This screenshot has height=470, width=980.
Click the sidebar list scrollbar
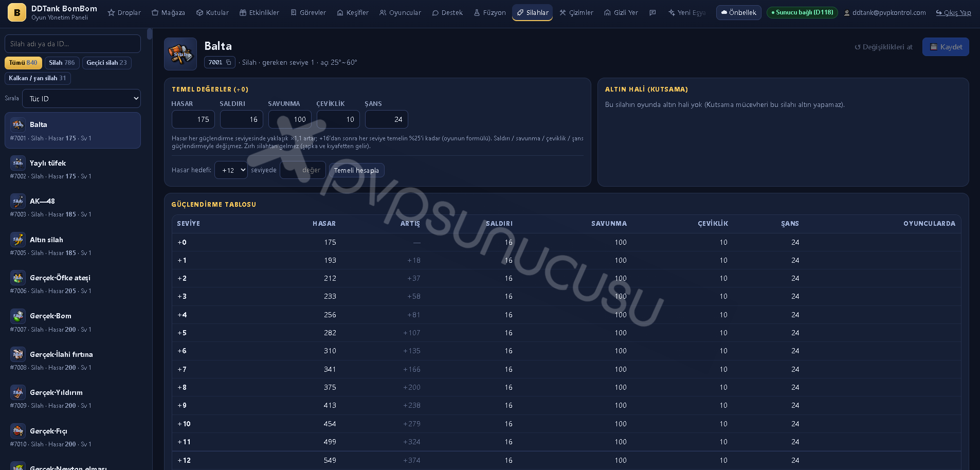coord(150,34)
